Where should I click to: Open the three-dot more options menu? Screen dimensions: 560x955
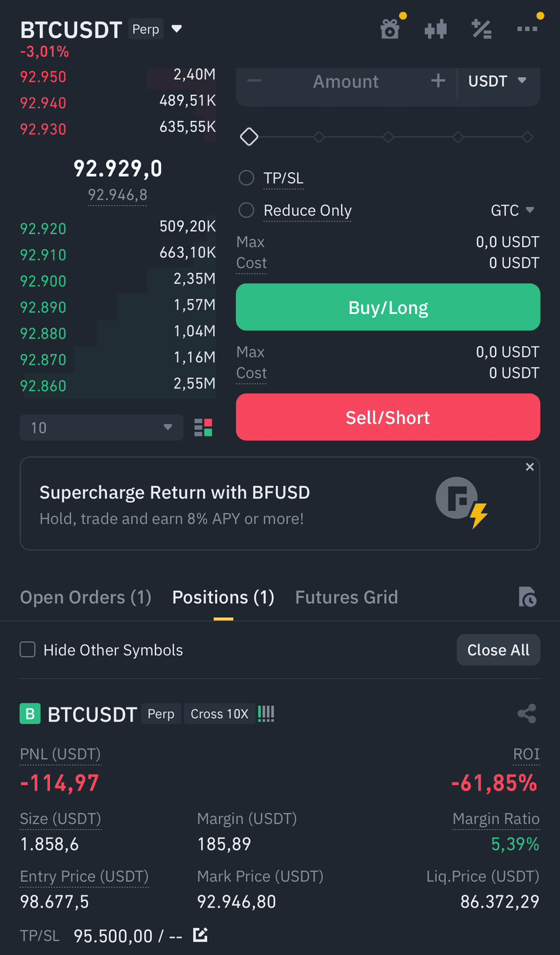527,29
